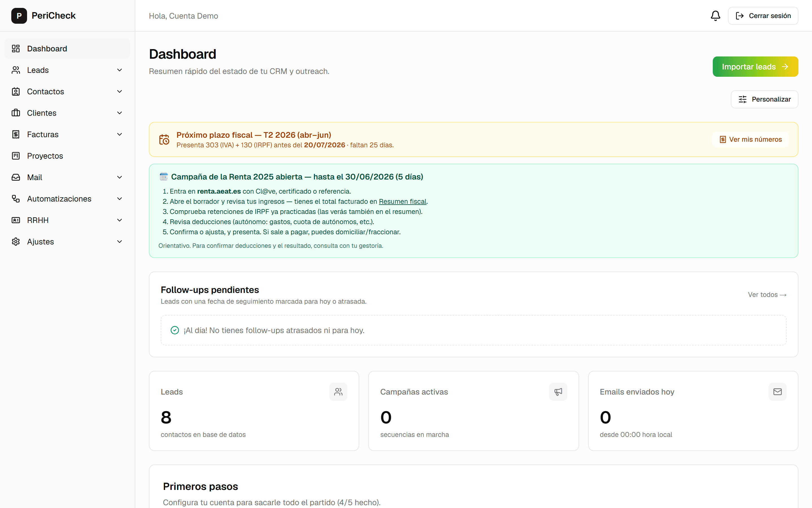
Task: Click the Emails enviados hoy stat card
Action: [693, 411]
